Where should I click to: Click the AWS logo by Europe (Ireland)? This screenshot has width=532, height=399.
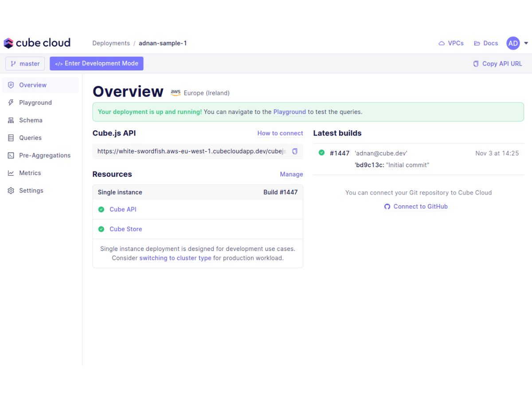176,93
